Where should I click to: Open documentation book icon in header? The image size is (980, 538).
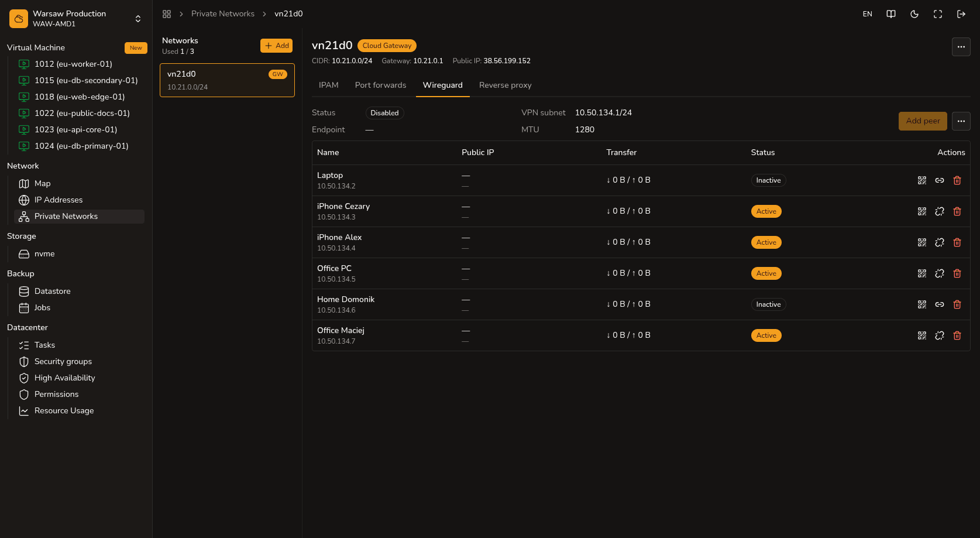pos(891,14)
